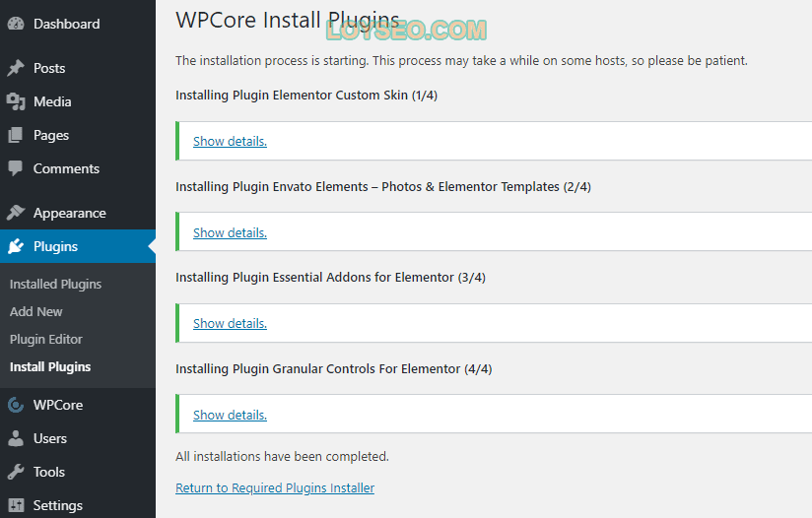Click the Posts pushpin icon

click(x=16, y=68)
